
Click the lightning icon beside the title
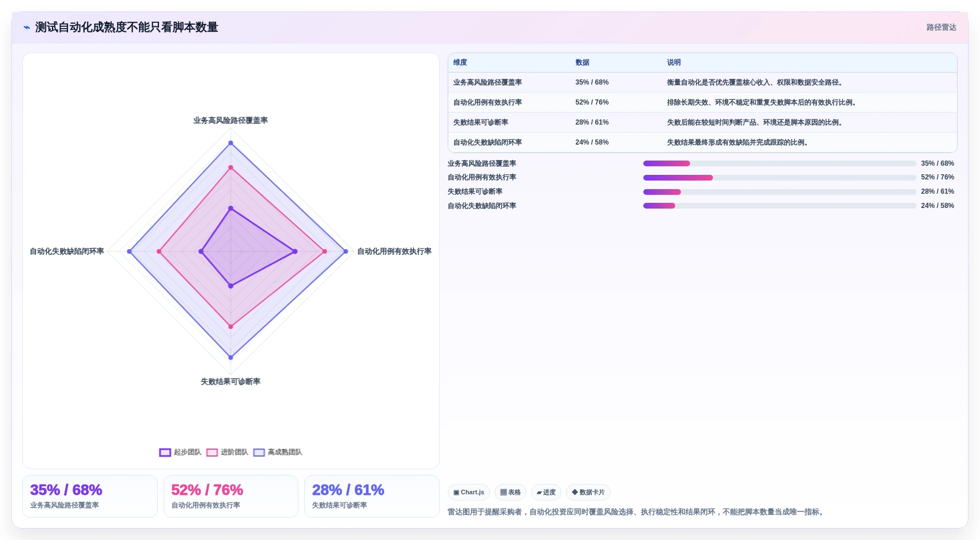coord(26,27)
